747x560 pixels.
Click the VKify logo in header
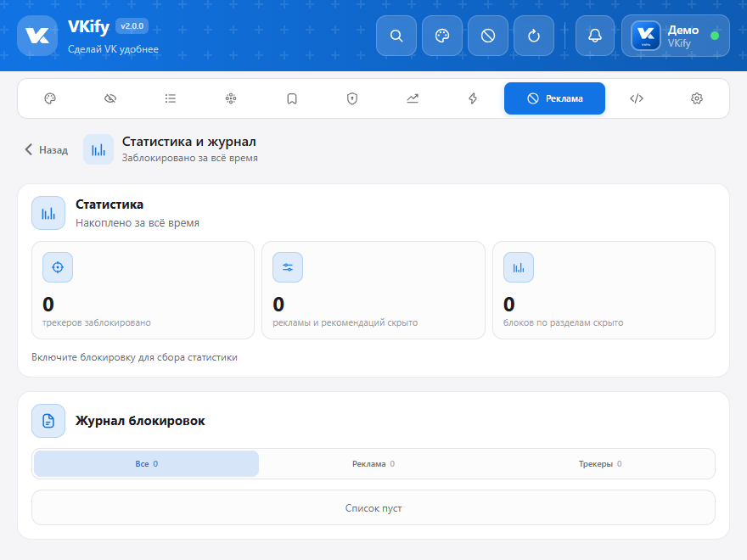point(37,36)
